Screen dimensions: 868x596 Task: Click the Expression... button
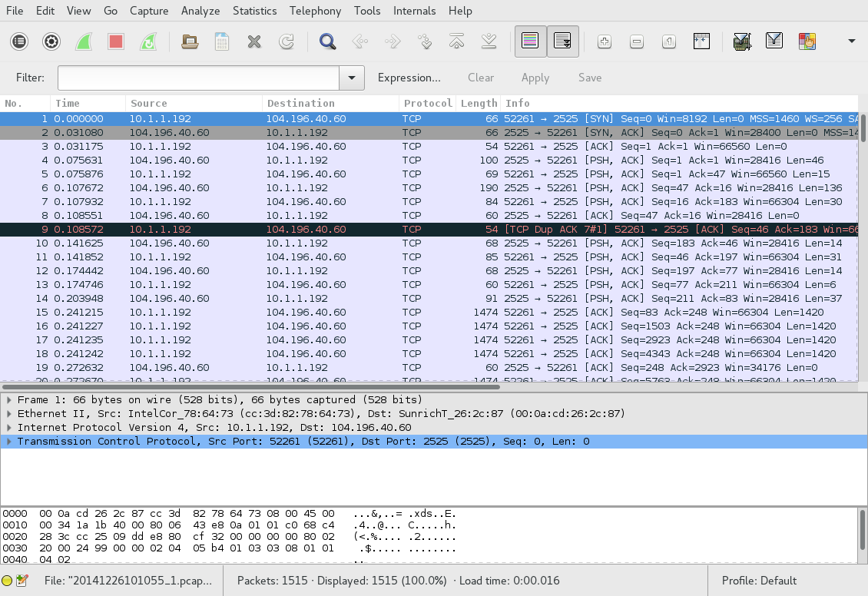coord(409,78)
